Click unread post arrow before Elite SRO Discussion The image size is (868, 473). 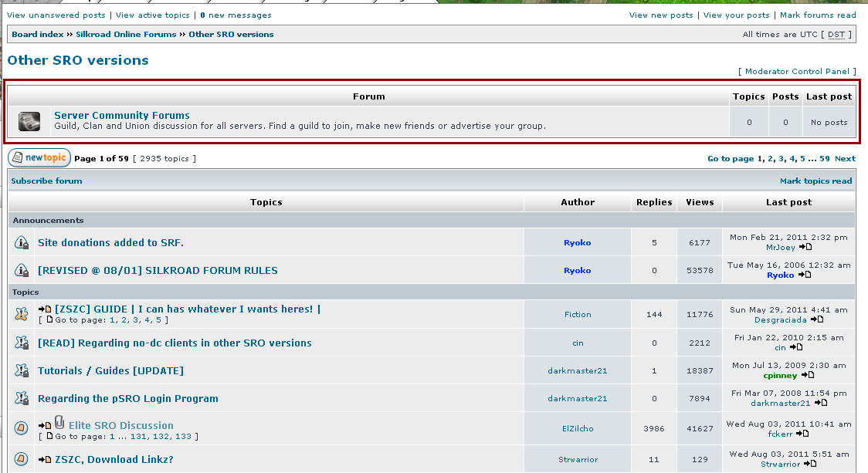pos(45,426)
